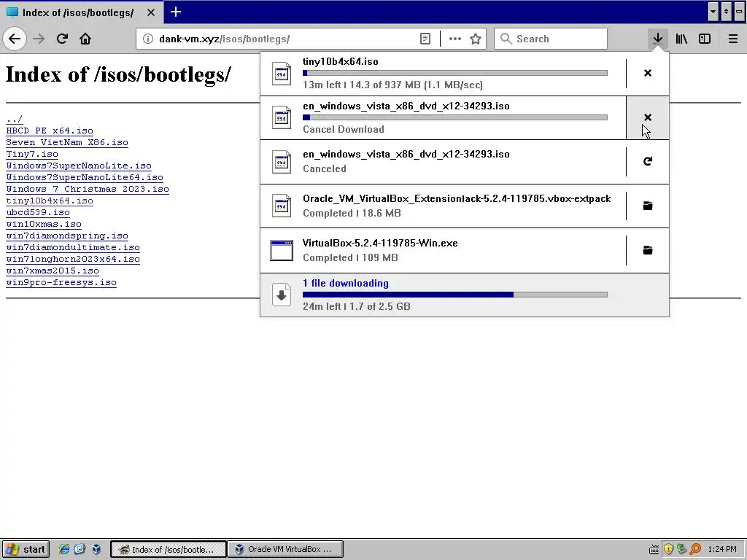The image size is (747, 560).
Task: Open the Firefox hamburger menu
Action: [x=733, y=39]
